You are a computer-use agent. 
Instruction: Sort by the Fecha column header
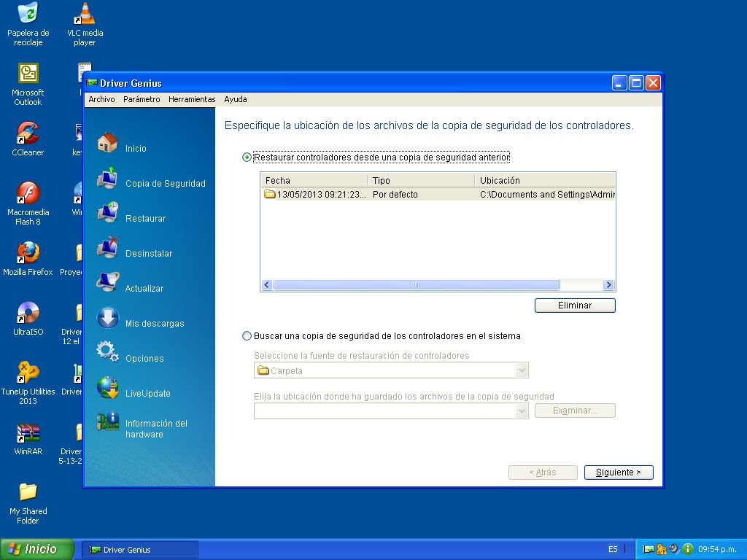click(x=314, y=181)
